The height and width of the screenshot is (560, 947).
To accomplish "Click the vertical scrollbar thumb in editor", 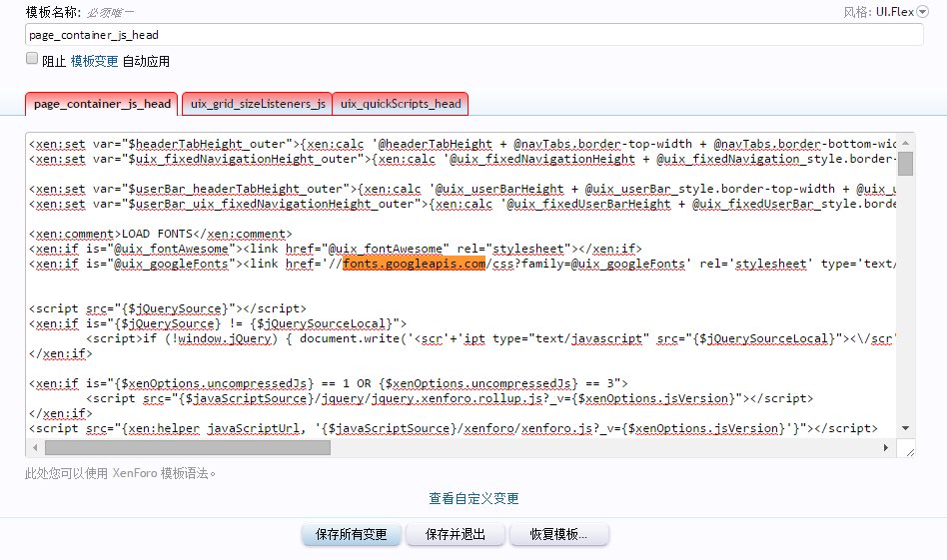I will point(905,165).
